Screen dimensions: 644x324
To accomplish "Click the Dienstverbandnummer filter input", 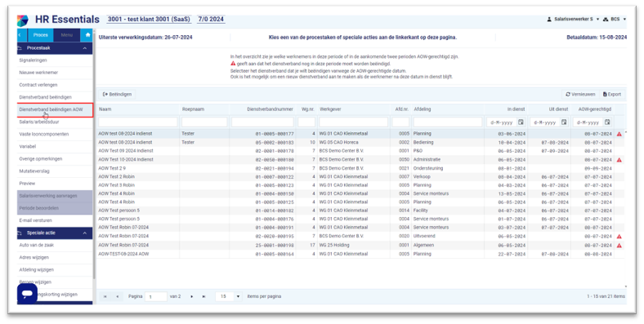I will click(262, 122).
